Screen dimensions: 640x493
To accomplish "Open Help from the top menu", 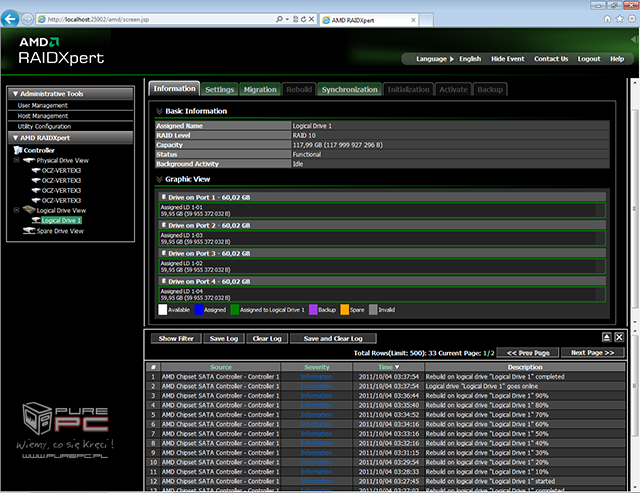I will pos(617,59).
